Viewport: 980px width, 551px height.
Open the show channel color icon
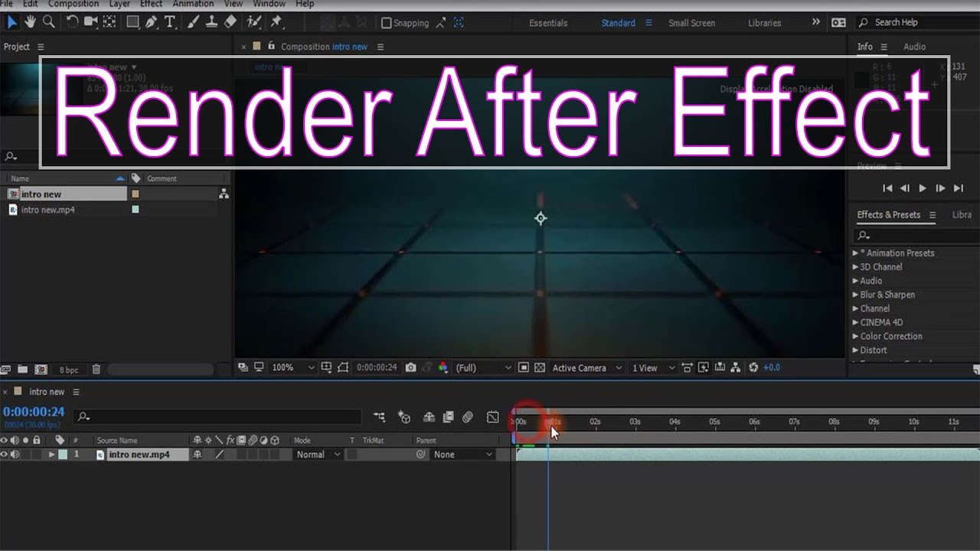[x=443, y=368]
